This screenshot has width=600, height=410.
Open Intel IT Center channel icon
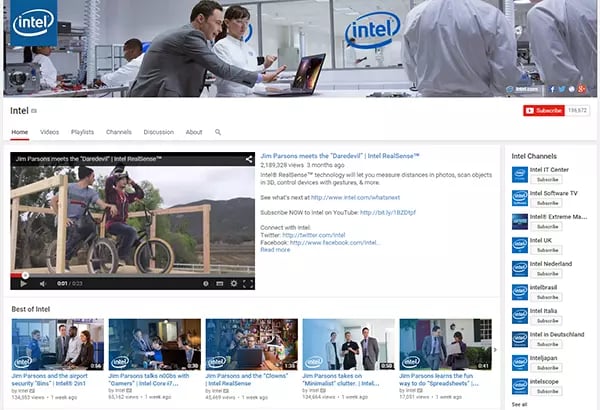pos(520,175)
